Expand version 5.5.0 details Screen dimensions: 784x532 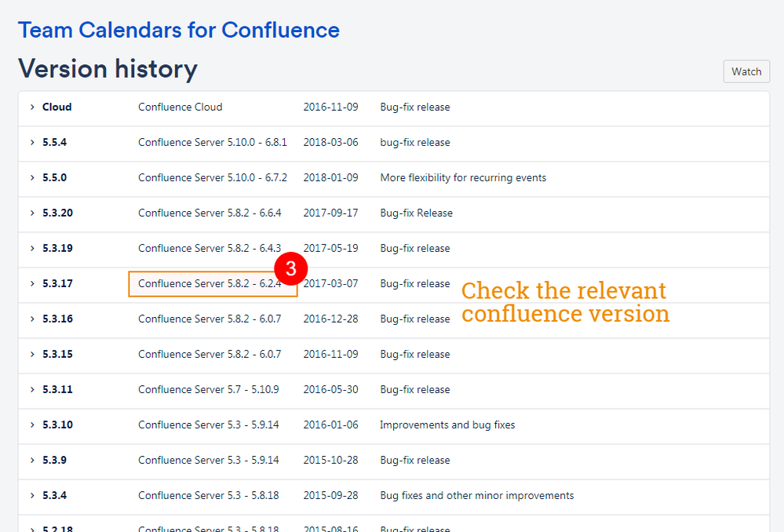coord(32,177)
